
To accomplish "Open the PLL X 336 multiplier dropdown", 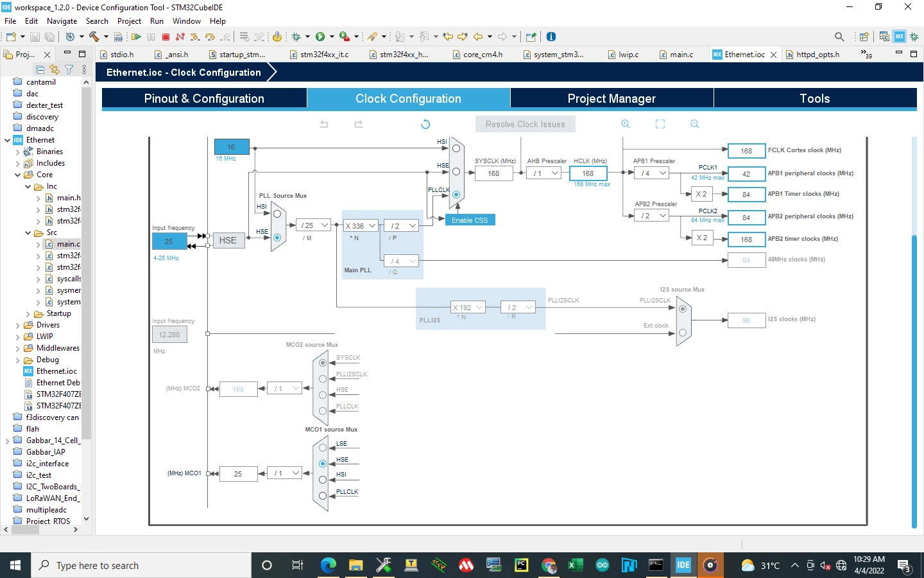I will (360, 226).
